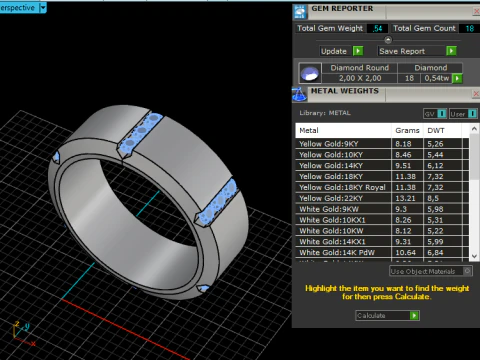
Task: Click the metal list scrollbar thumb
Action: (474, 157)
